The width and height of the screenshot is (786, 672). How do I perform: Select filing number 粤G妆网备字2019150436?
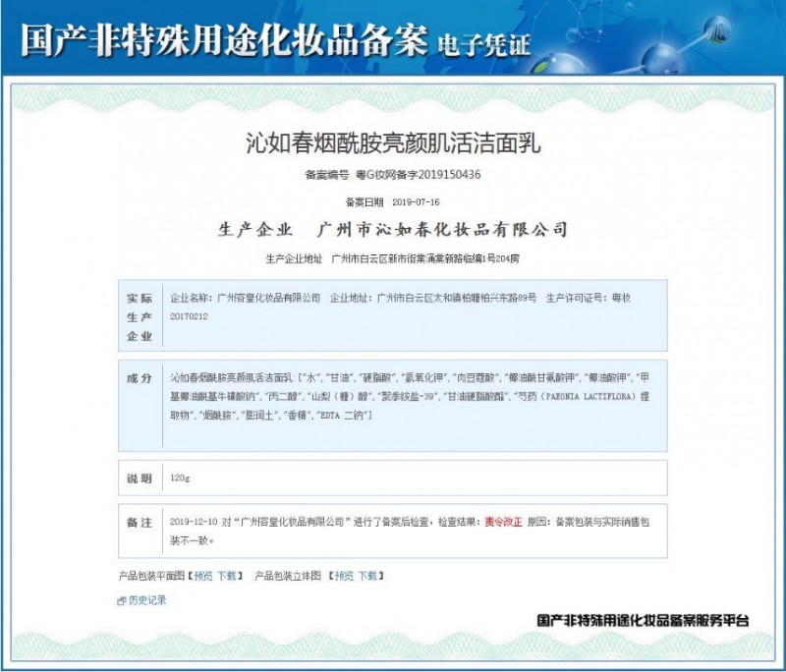pos(419,175)
